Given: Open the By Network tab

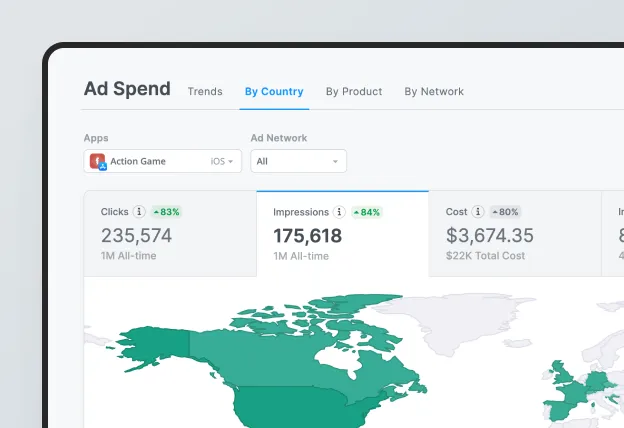Looking at the screenshot, I should (434, 92).
